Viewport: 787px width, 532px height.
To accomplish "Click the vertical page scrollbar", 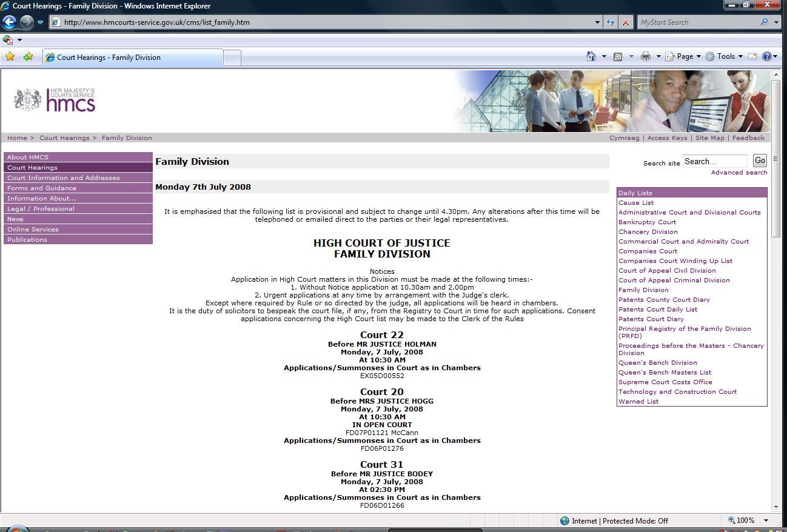I will (x=775, y=159).
